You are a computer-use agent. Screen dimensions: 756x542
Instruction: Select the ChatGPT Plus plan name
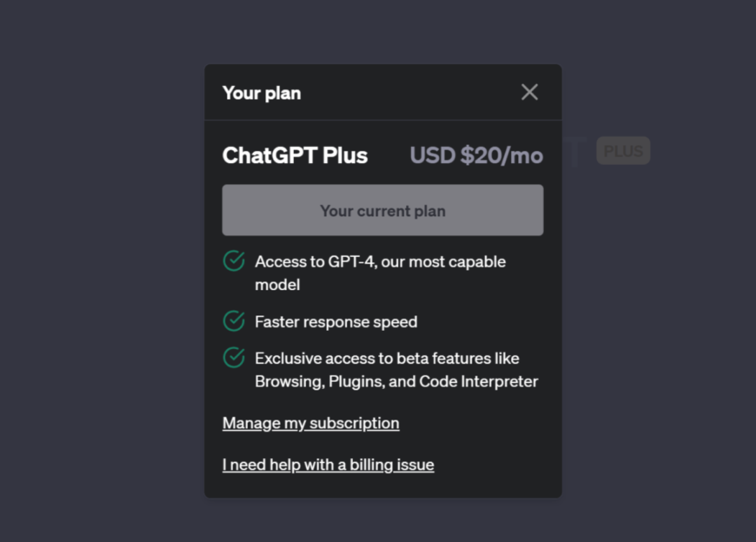pyautogui.click(x=295, y=155)
